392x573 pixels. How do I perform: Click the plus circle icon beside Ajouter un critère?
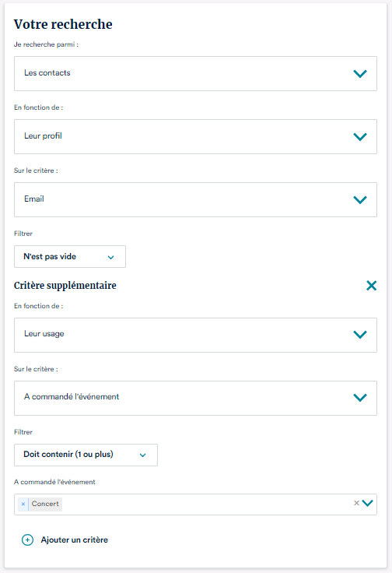point(27,540)
